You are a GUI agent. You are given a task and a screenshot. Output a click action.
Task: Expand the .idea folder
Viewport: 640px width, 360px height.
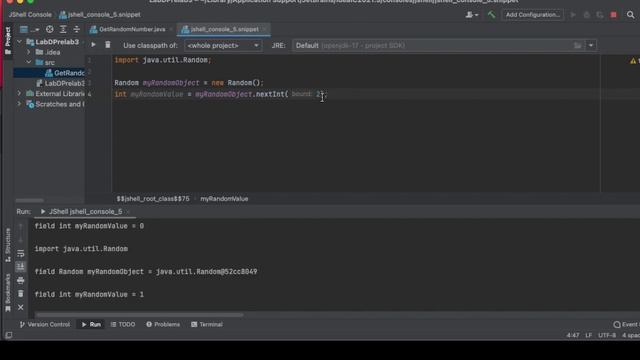(29, 52)
